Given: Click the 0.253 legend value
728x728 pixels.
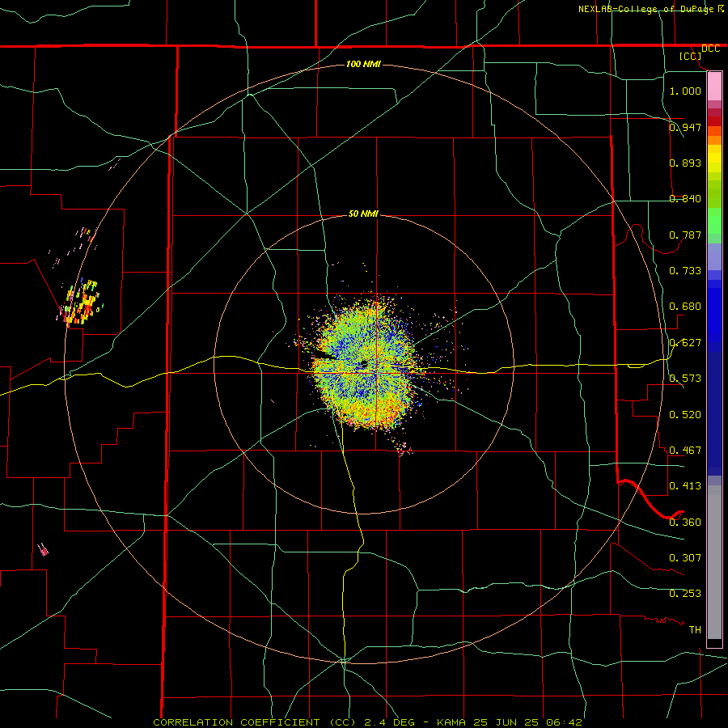Looking at the screenshot, I should [685, 594].
